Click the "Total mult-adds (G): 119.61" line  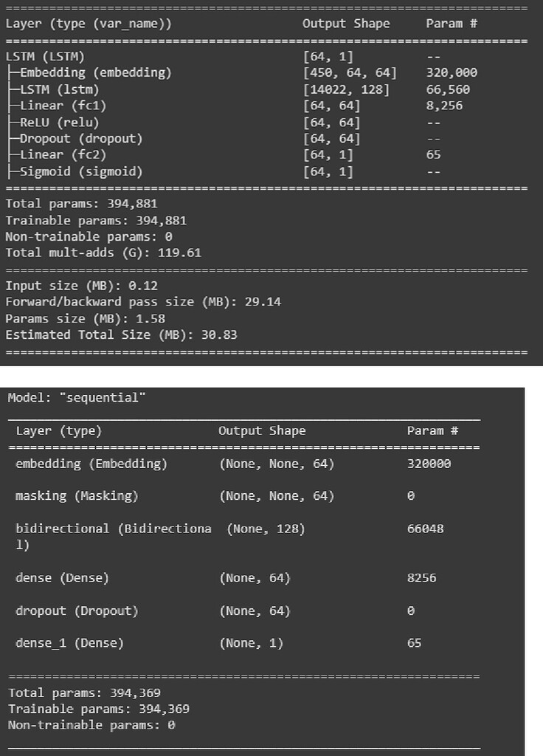(x=103, y=252)
